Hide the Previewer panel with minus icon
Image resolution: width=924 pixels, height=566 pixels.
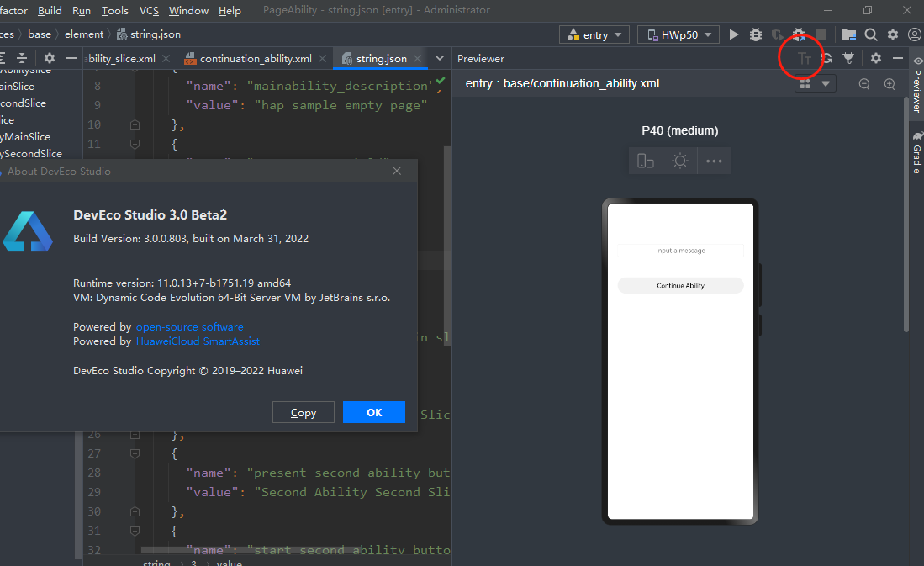pyautogui.click(x=897, y=58)
